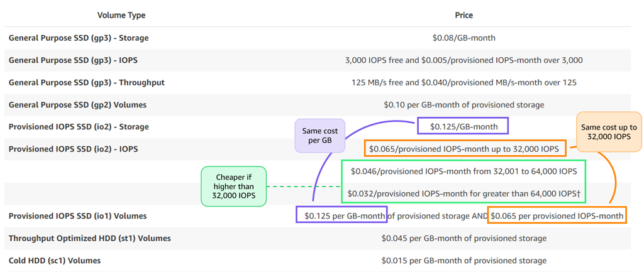Viewport: 644px width, 272px height.
Task: Click the 3,000 IOPS free price text
Action: point(464,60)
